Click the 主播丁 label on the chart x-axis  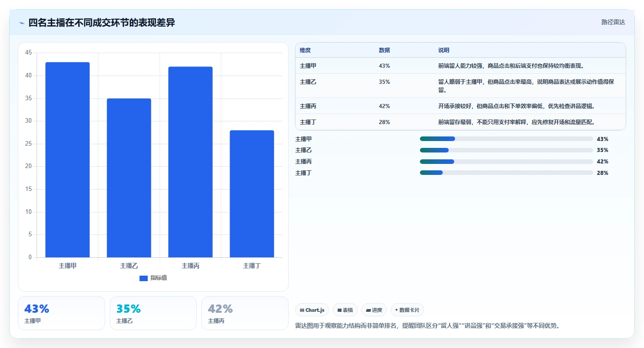[x=252, y=266]
